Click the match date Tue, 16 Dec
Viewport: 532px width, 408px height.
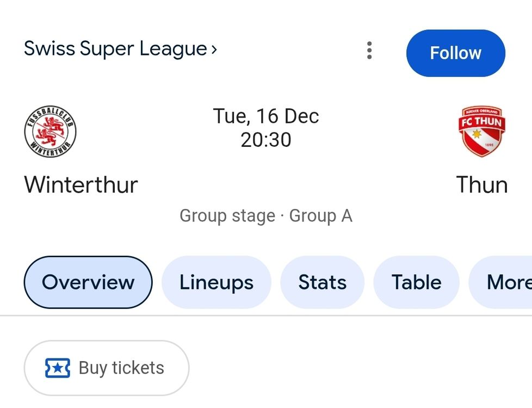point(266,116)
